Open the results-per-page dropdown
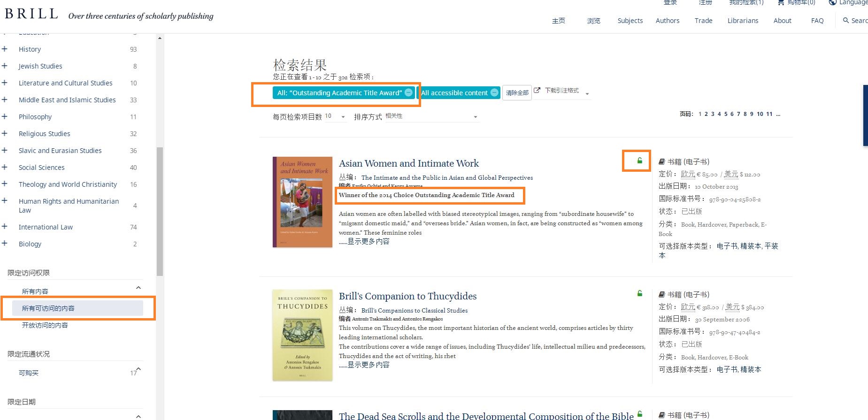Image resolution: width=868 pixels, height=420 pixels. coord(335,116)
